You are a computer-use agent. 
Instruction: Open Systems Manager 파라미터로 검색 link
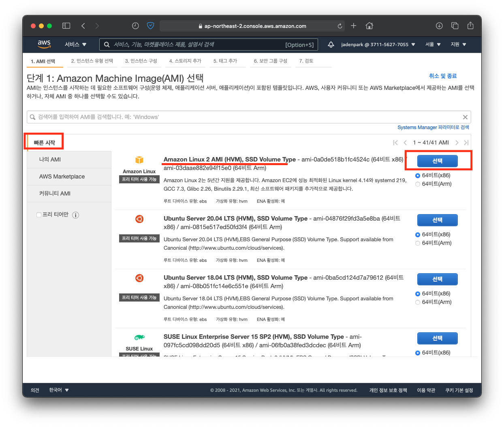coord(433,127)
